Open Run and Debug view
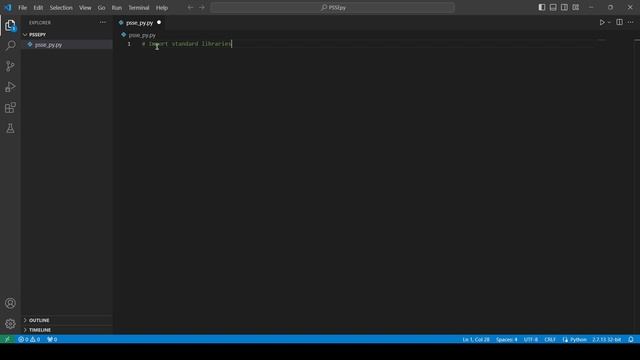The image size is (640, 360). click(10, 87)
